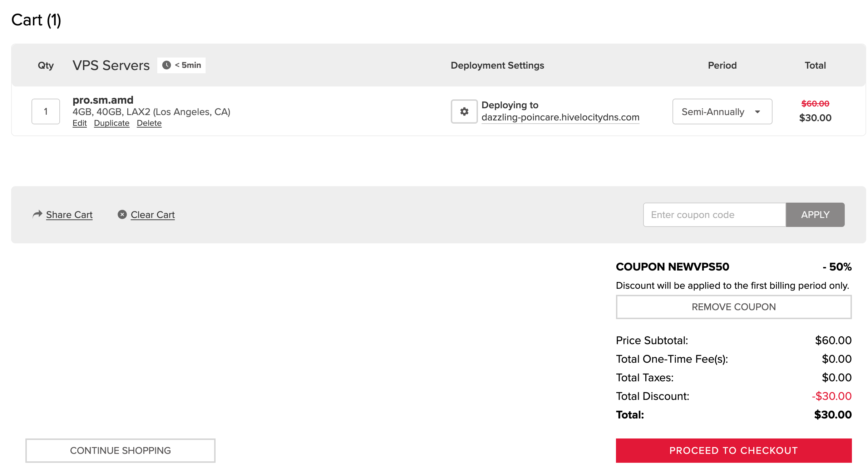Click the Enter coupon code field
The height and width of the screenshot is (476, 868).
[x=714, y=215]
